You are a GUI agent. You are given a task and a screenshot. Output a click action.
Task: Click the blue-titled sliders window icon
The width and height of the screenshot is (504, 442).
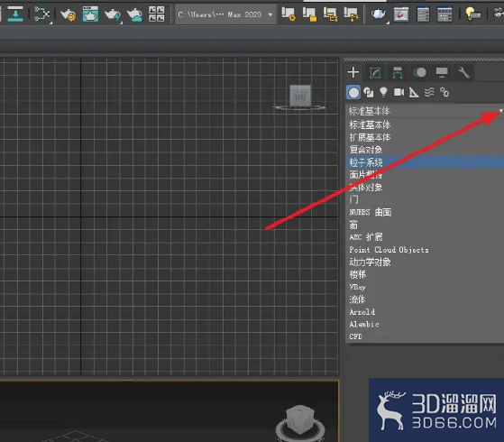click(x=444, y=14)
